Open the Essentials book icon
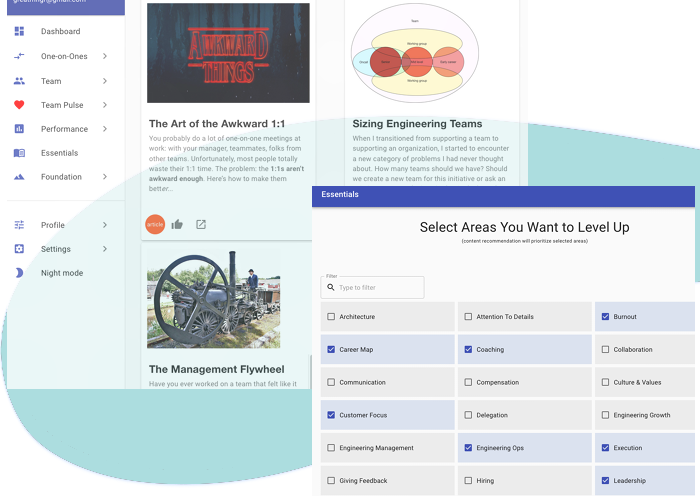700x500 pixels. tap(19, 153)
